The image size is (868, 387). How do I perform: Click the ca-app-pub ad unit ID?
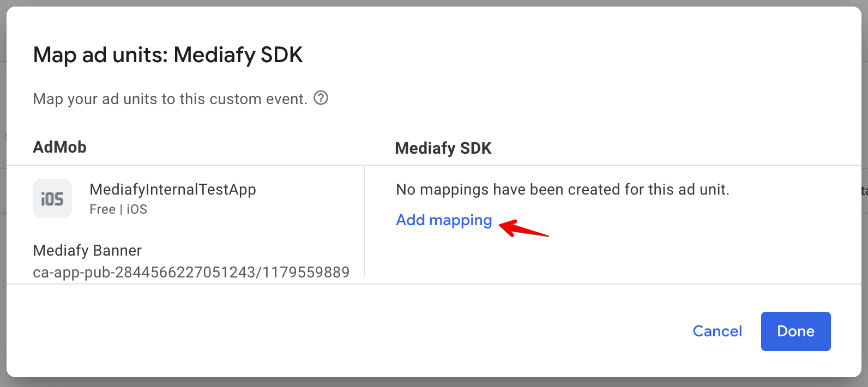[191, 273]
